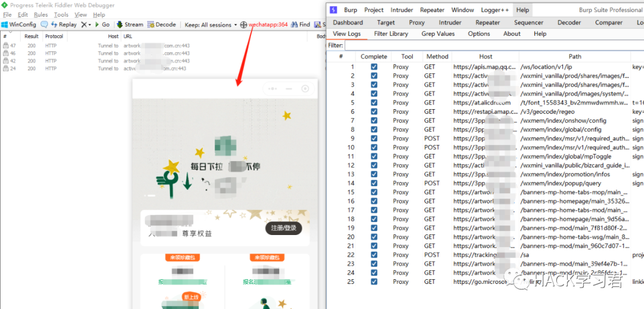Click the Replay arrows icon
This screenshot has height=309, width=644.
coord(54,24)
